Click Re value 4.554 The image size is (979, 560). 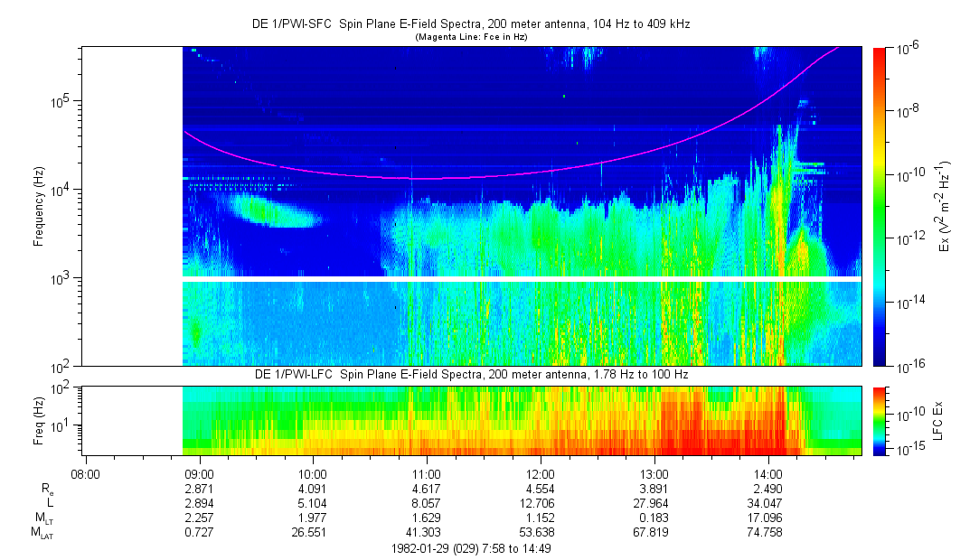pos(540,489)
